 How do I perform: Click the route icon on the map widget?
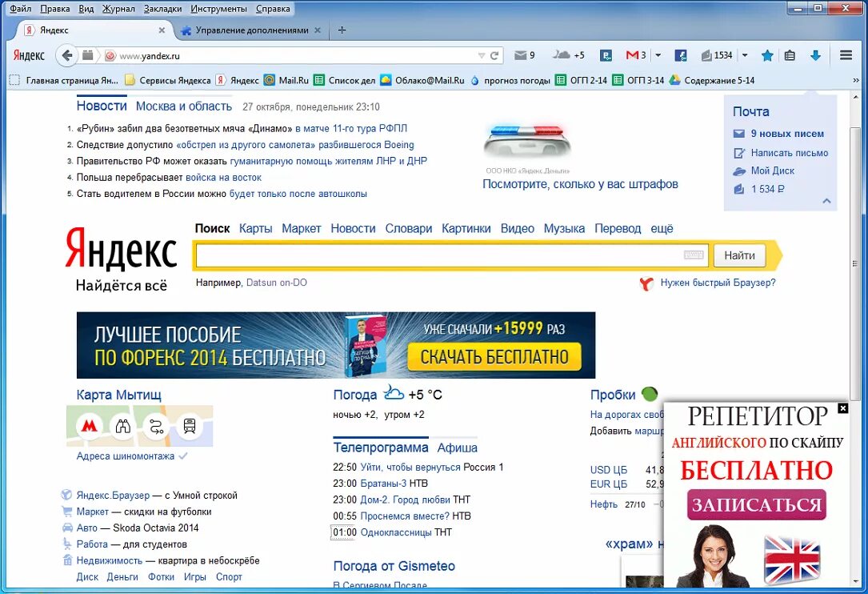pyautogui.click(x=156, y=426)
